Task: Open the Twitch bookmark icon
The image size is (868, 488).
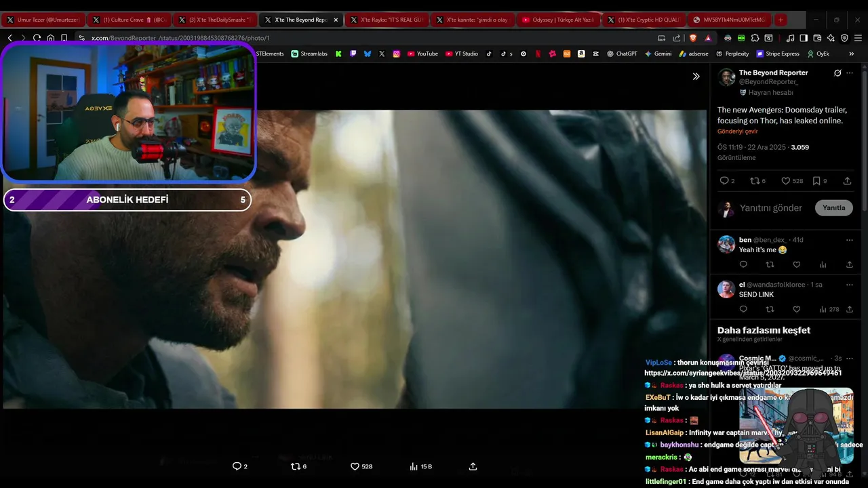Action: click(353, 54)
